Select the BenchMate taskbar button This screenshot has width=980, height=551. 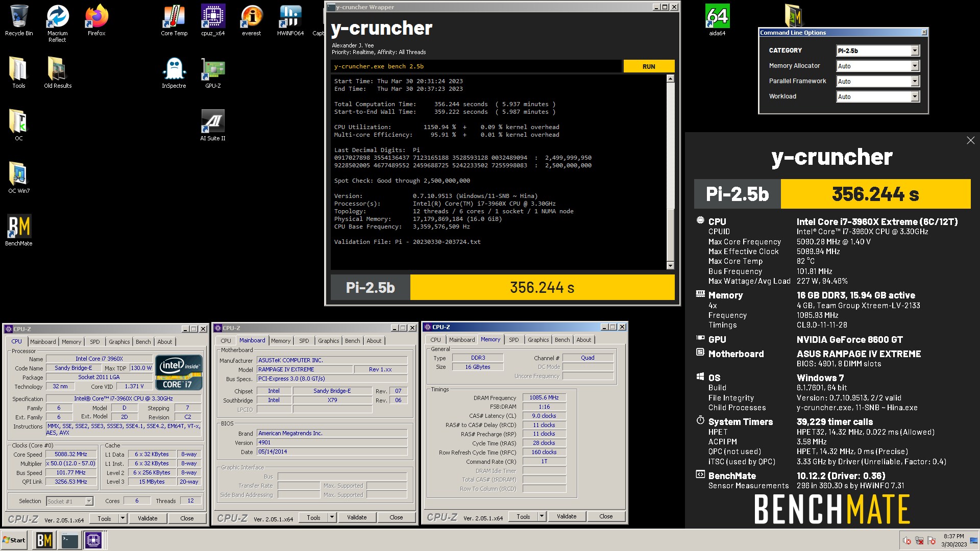pyautogui.click(x=44, y=540)
